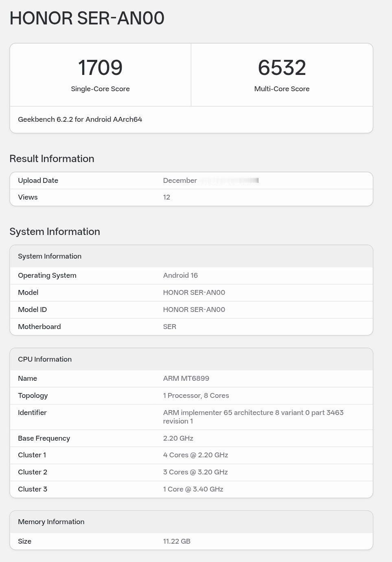Select the multi-core score value 6532
Viewport: 392px width, 562px height.
coord(282,68)
